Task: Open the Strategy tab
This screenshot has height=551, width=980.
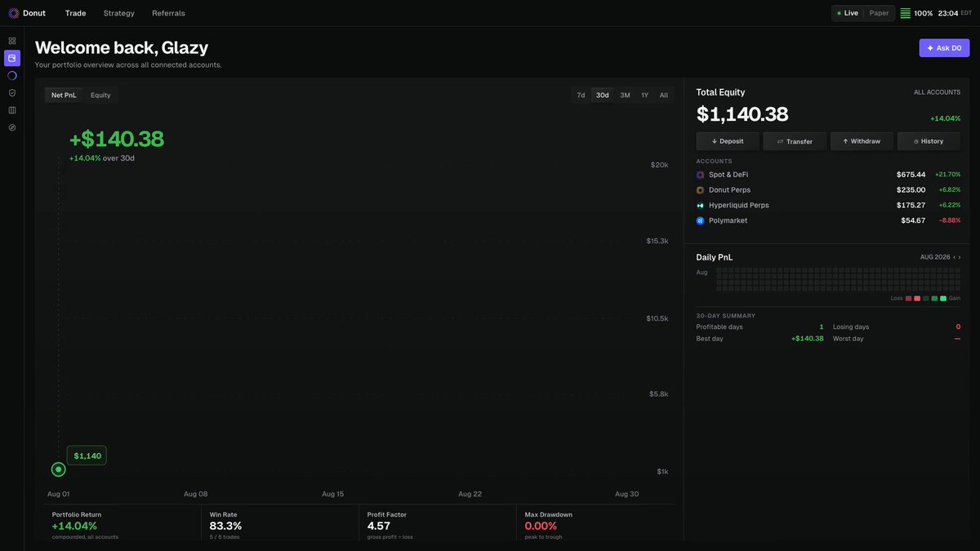Action: pyautogui.click(x=119, y=13)
